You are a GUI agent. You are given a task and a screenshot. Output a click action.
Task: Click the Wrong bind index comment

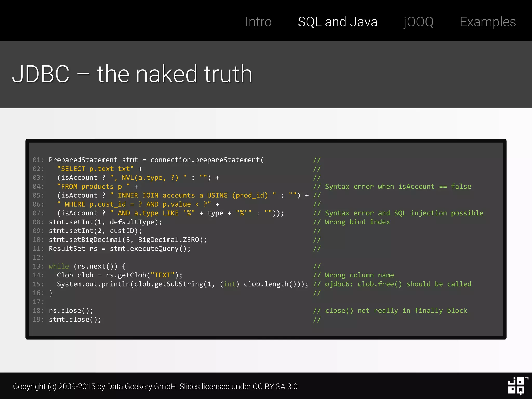(357, 222)
